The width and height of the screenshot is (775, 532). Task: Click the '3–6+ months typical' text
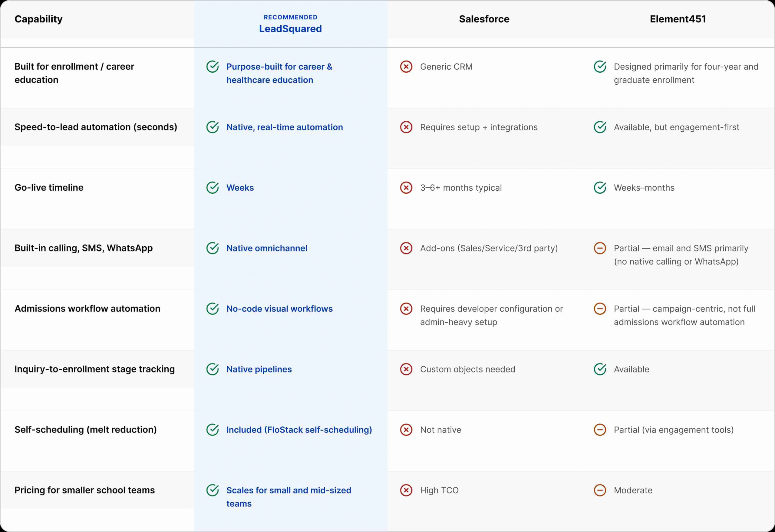coord(461,188)
